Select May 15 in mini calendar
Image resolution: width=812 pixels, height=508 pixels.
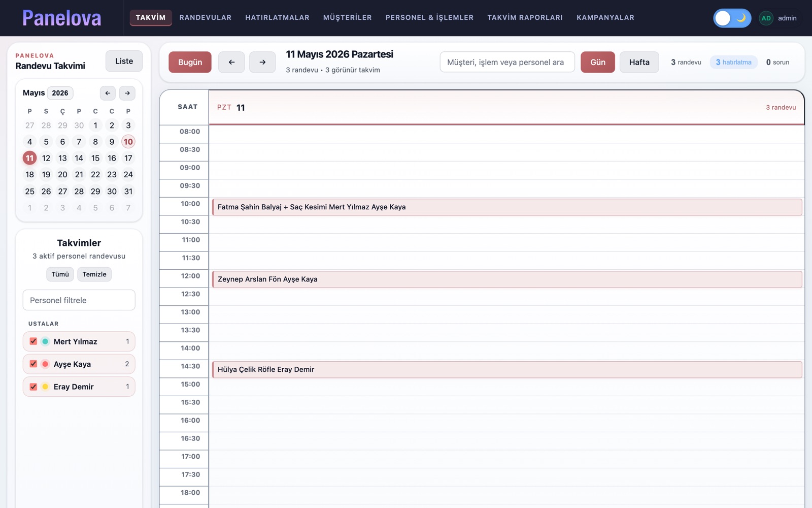pyautogui.click(x=95, y=158)
